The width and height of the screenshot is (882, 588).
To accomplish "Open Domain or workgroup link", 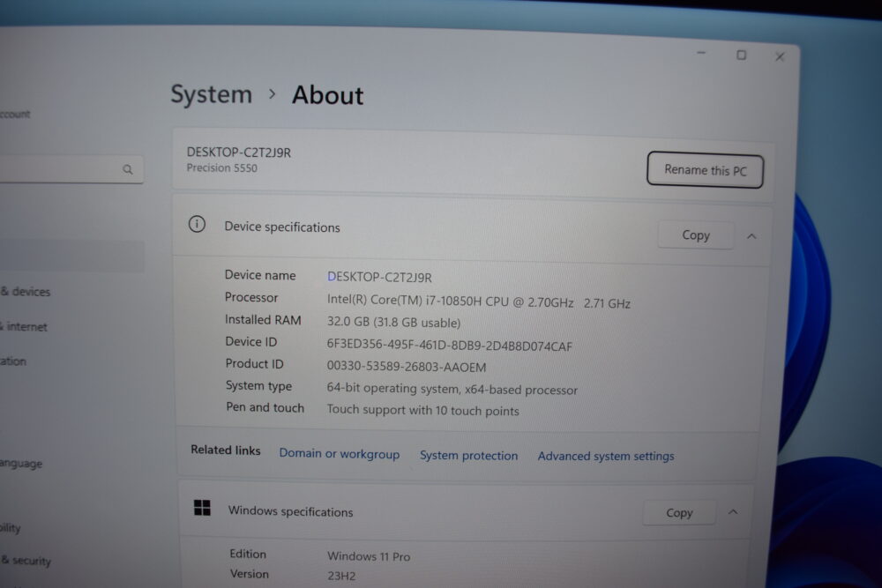I will 340,454.
